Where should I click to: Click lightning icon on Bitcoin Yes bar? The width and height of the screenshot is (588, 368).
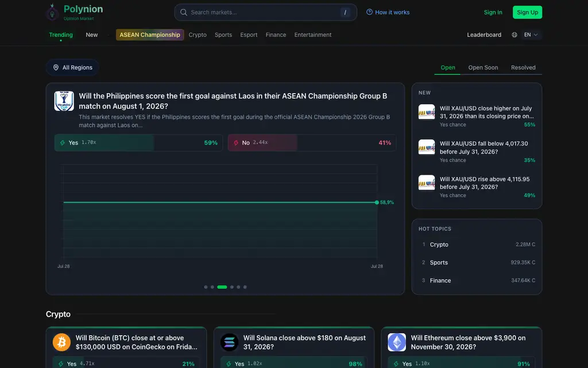(61, 364)
